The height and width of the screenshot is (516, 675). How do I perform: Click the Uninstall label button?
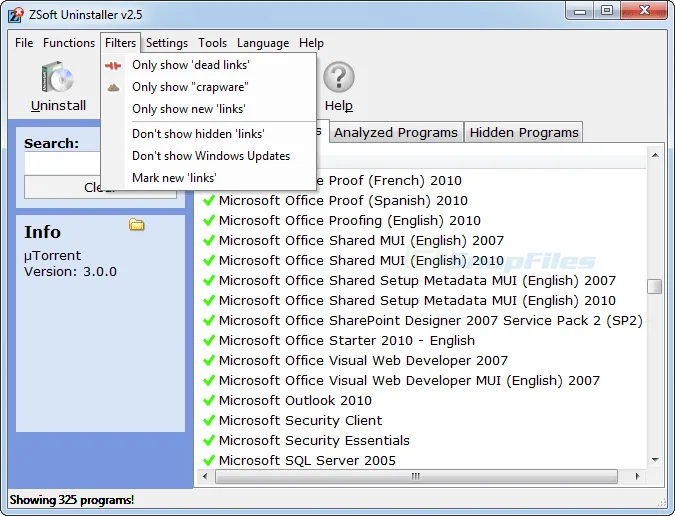(58, 105)
